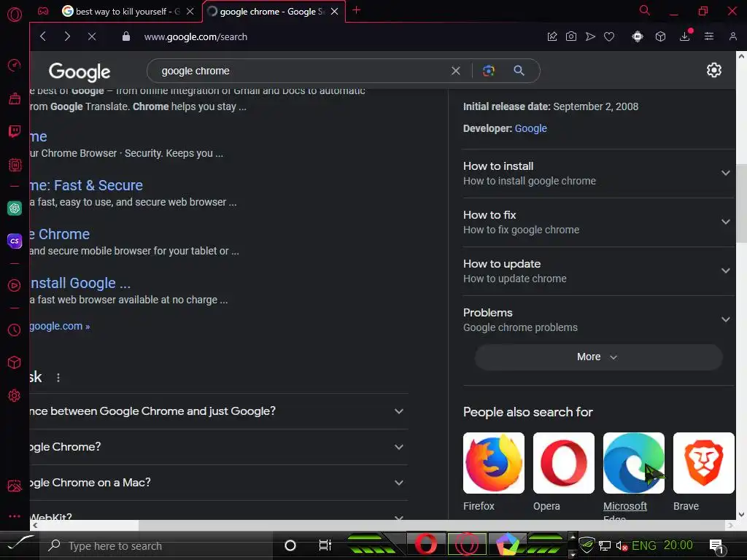Open GX Cleaner in the sidebar

tap(15, 98)
